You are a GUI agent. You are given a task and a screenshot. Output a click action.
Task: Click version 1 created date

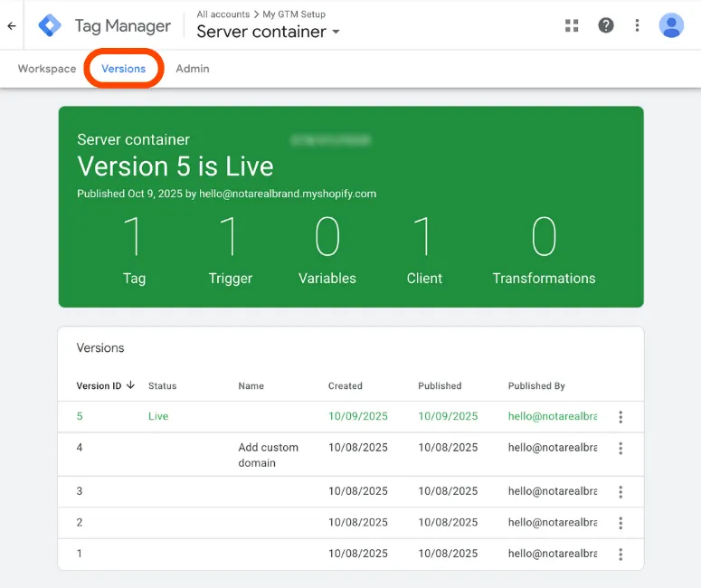click(x=357, y=554)
